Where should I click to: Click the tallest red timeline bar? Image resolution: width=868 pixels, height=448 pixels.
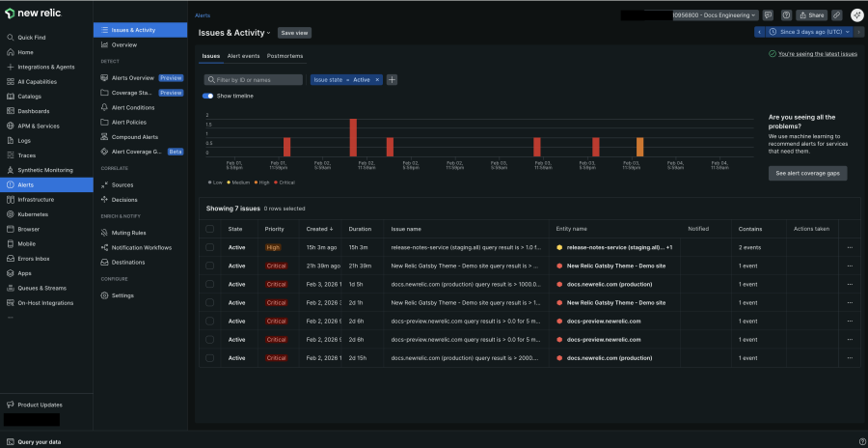(x=353, y=137)
